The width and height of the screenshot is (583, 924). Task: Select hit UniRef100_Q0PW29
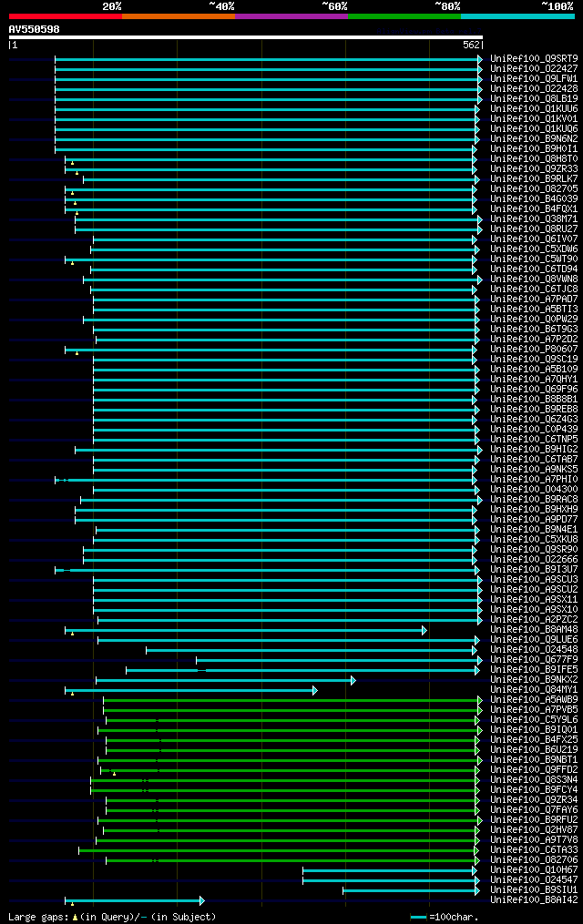click(534, 320)
